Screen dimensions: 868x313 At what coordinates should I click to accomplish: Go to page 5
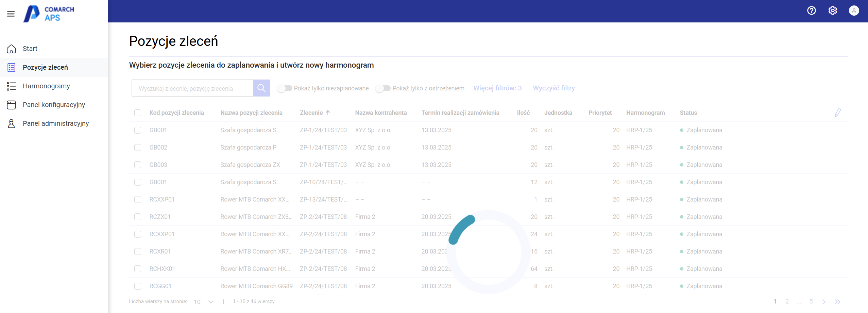coord(811,301)
